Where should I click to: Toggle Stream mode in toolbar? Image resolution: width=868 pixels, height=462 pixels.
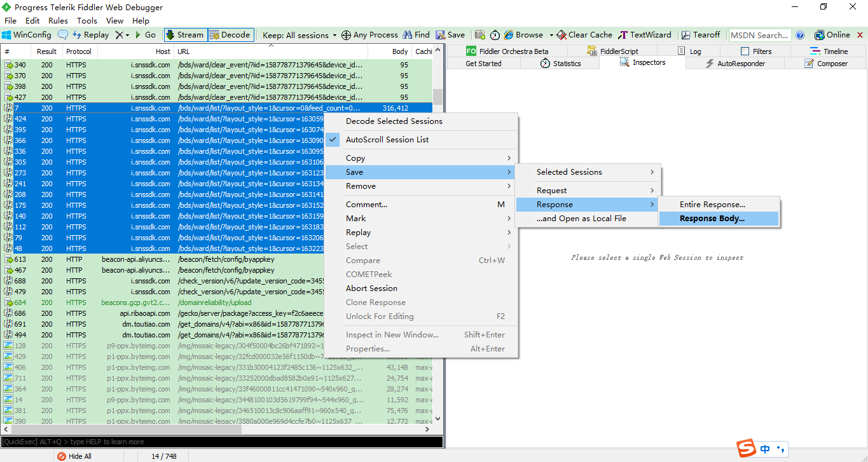[184, 35]
